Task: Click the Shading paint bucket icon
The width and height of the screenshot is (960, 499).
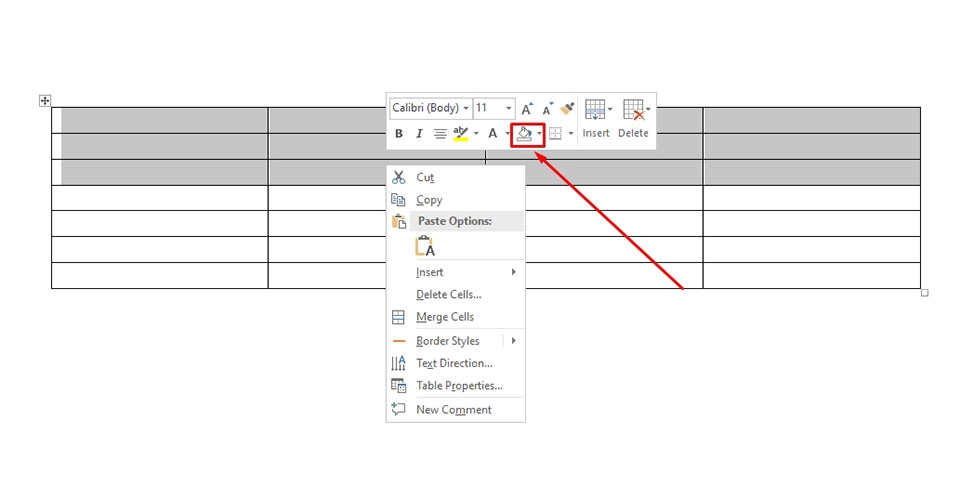Action: [x=524, y=133]
